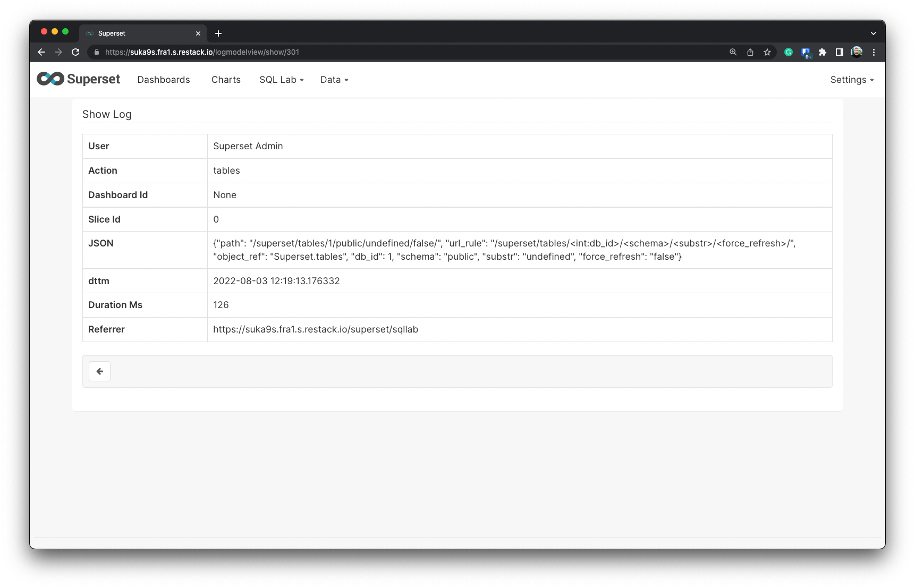Open the blue extension with 9+ badge
The width and height of the screenshot is (915, 588).
806,53
